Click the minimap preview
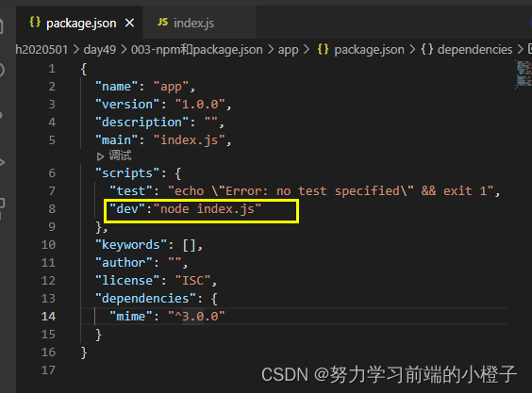Screen dimensions: 532x393 [x=524, y=74]
